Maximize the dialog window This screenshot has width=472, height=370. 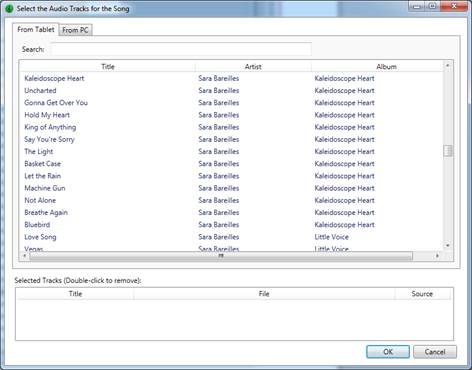pyautogui.click(x=432, y=6)
